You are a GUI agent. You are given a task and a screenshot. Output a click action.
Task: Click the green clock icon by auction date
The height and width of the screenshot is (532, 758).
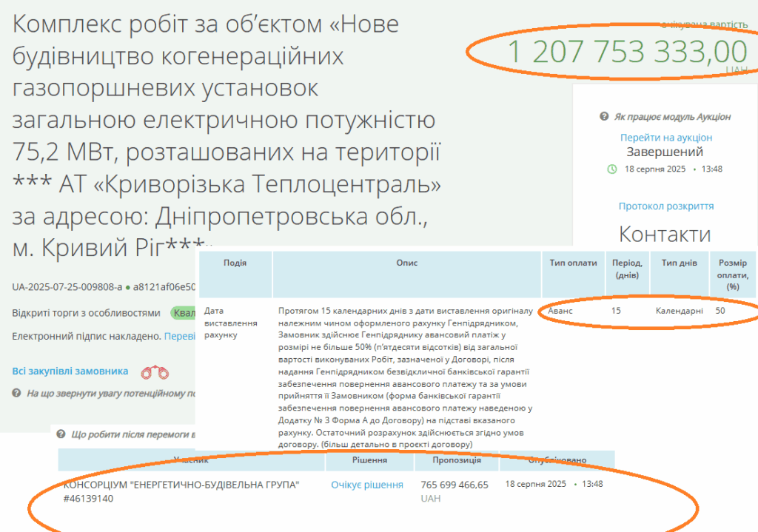(611, 169)
